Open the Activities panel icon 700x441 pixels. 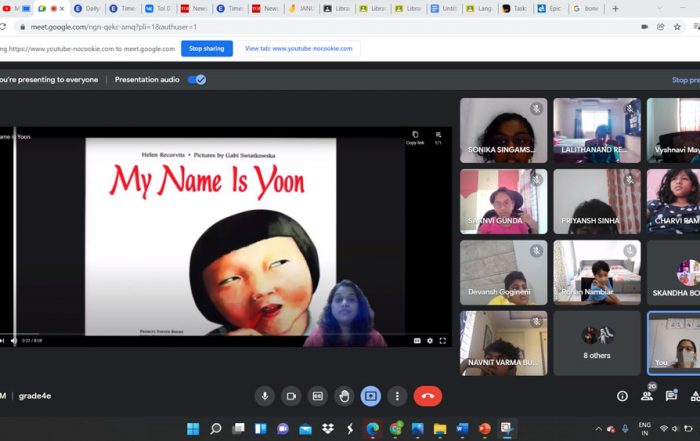click(695, 396)
